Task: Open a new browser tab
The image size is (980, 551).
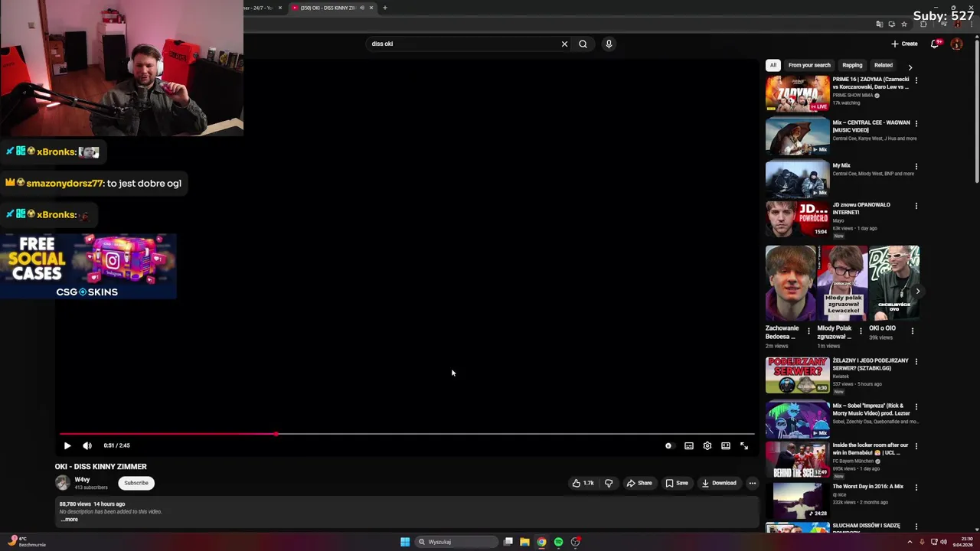Action: pos(385,8)
